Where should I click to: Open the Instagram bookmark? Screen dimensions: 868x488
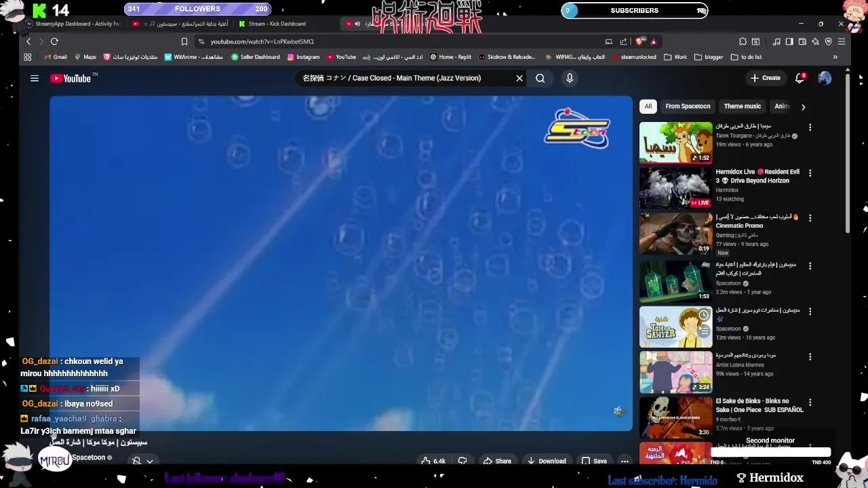(303, 57)
